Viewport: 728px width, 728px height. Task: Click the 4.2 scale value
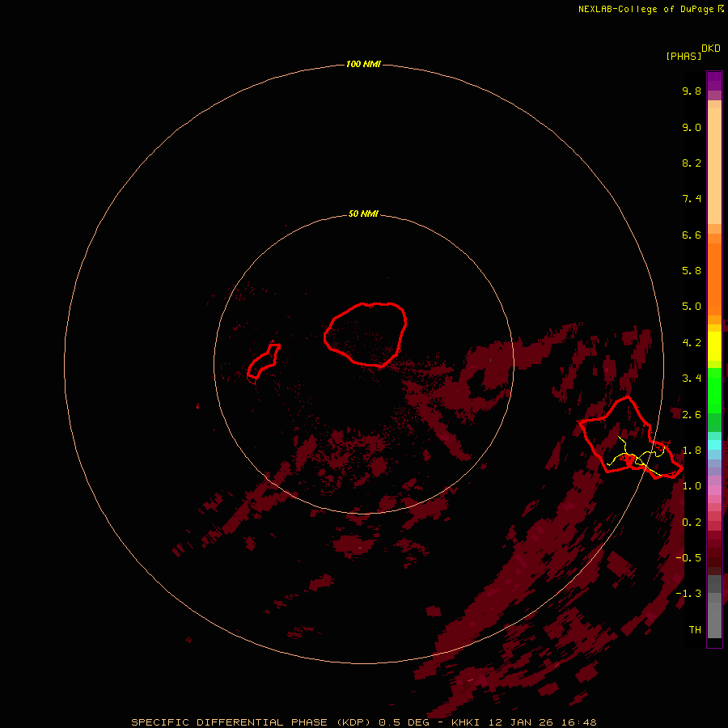692,343
